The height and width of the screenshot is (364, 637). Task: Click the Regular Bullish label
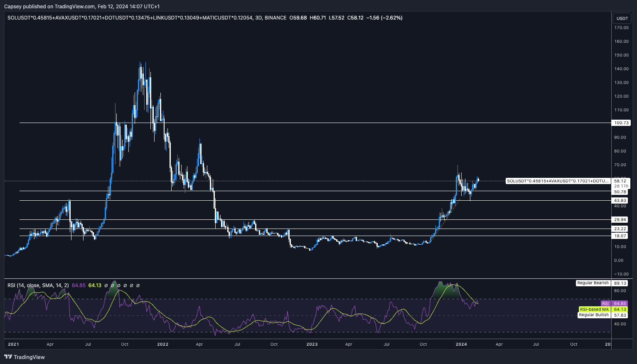click(x=593, y=315)
